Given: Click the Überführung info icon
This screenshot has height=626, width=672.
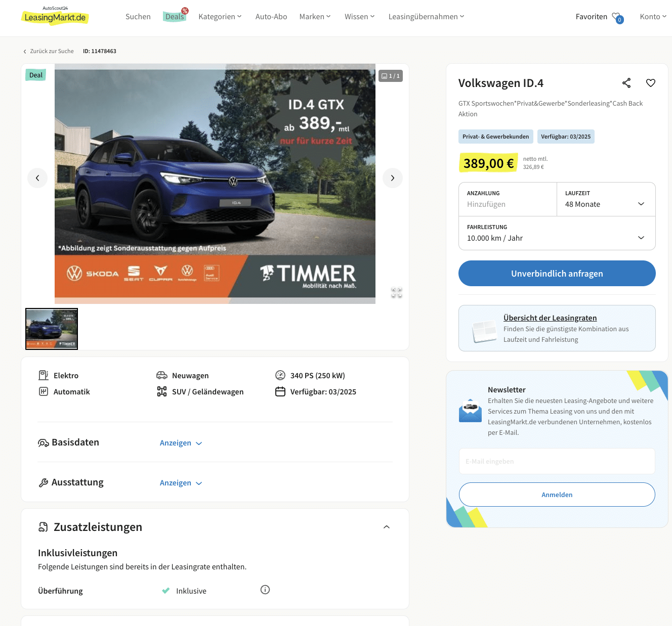Looking at the screenshot, I should point(265,590).
